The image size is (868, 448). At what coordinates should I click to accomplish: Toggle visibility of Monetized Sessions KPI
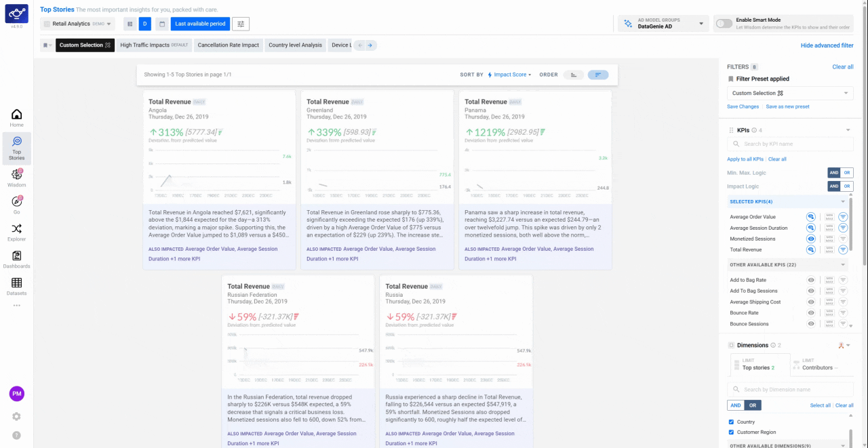810,239
